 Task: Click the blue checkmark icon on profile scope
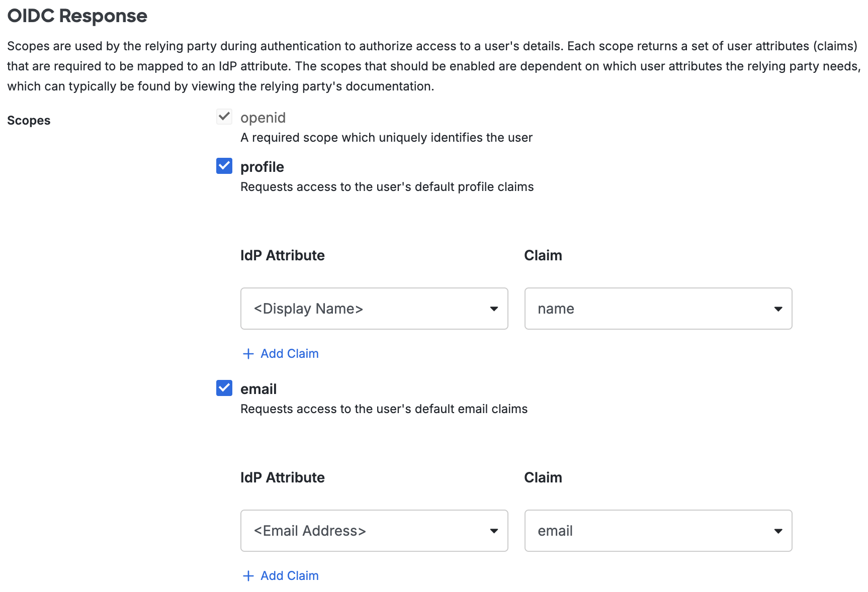point(224,166)
